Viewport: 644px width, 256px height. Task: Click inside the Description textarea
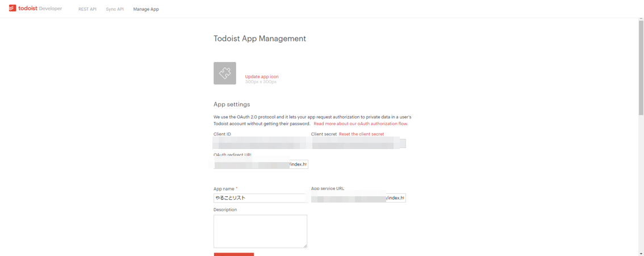click(261, 232)
